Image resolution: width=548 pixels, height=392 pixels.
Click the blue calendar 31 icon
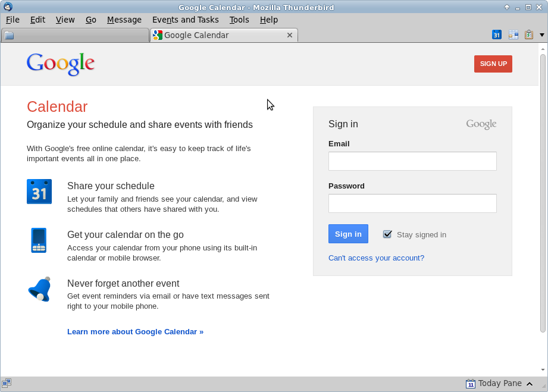pyautogui.click(x=39, y=192)
